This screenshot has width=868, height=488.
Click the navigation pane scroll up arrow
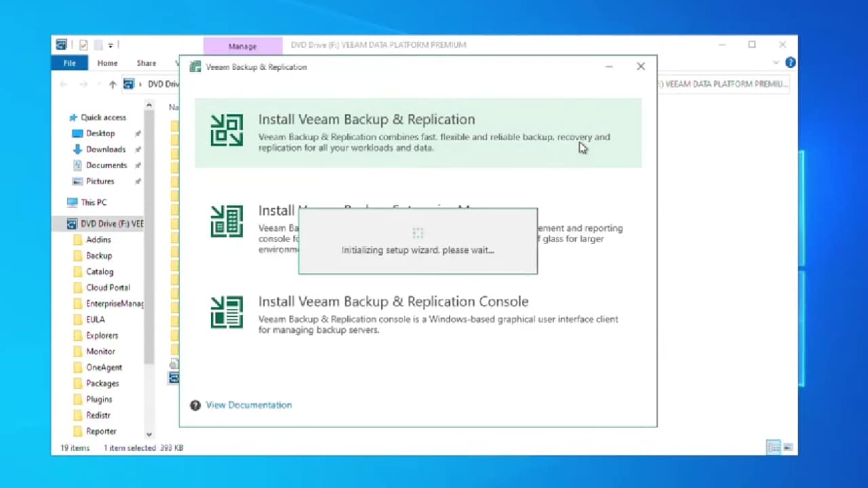(x=149, y=105)
